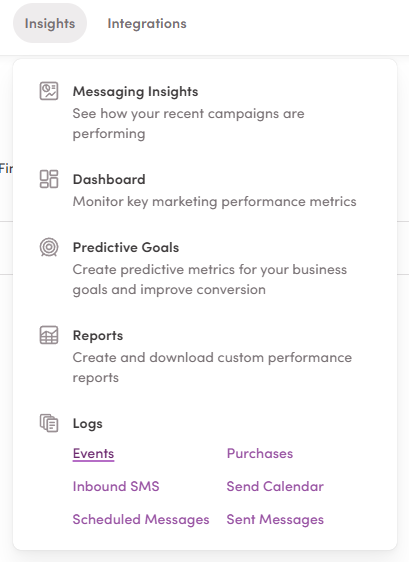The width and height of the screenshot is (409, 562).
Task: Click 'See how your recent campaigns' description
Action: (189, 123)
